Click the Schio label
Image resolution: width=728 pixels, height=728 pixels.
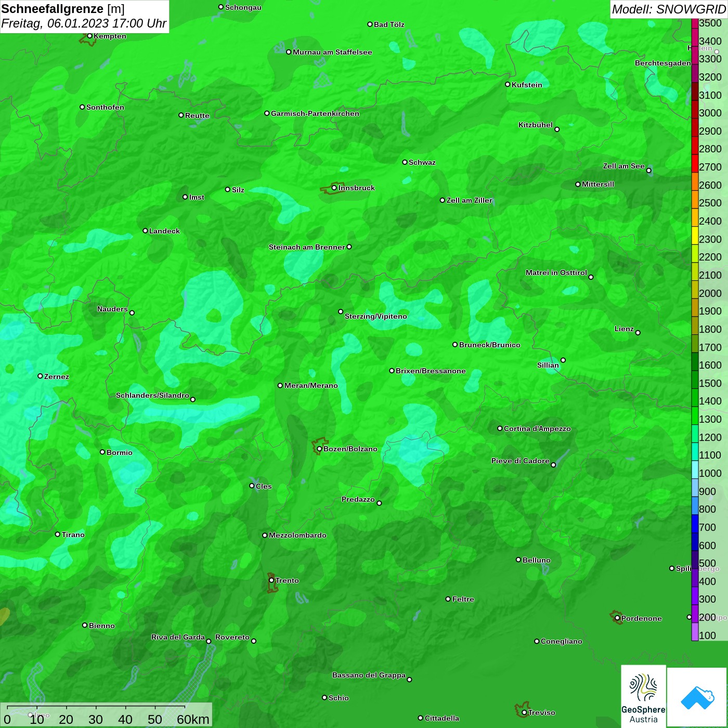(x=339, y=698)
